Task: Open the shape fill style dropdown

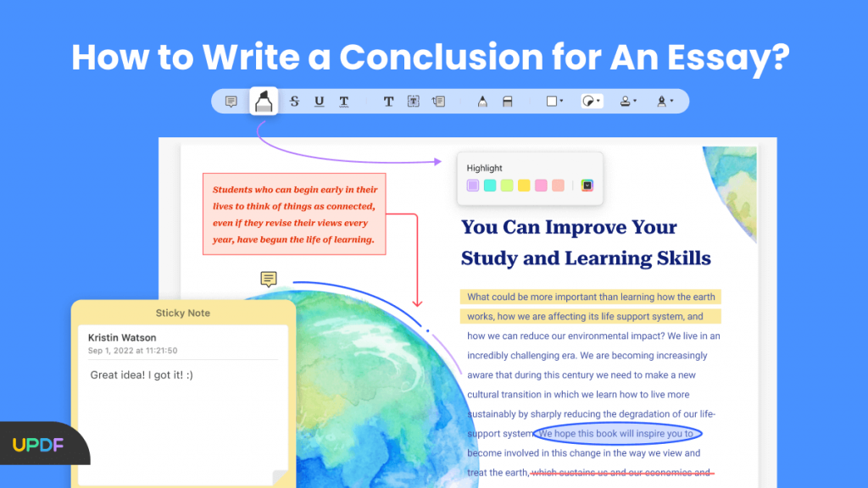Action: coord(598,101)
